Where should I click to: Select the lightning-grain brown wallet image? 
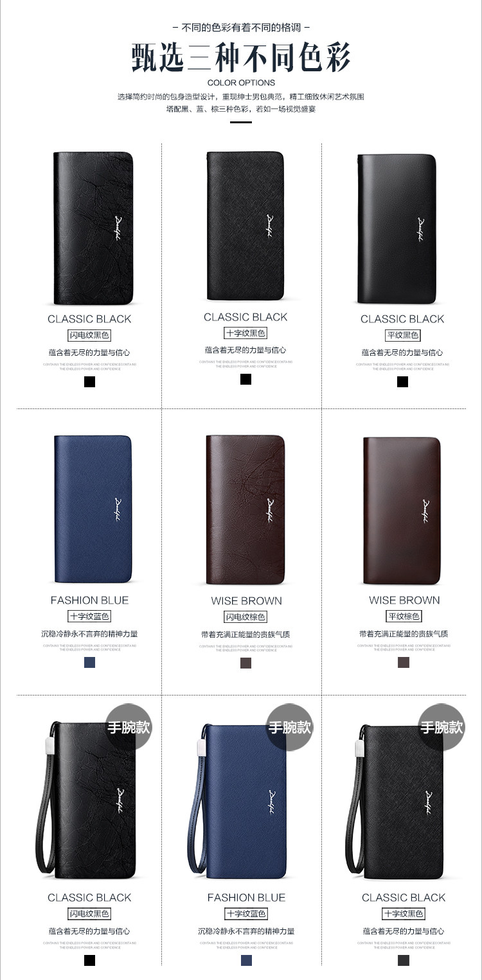pyautogui.click(x=245, y=509)
